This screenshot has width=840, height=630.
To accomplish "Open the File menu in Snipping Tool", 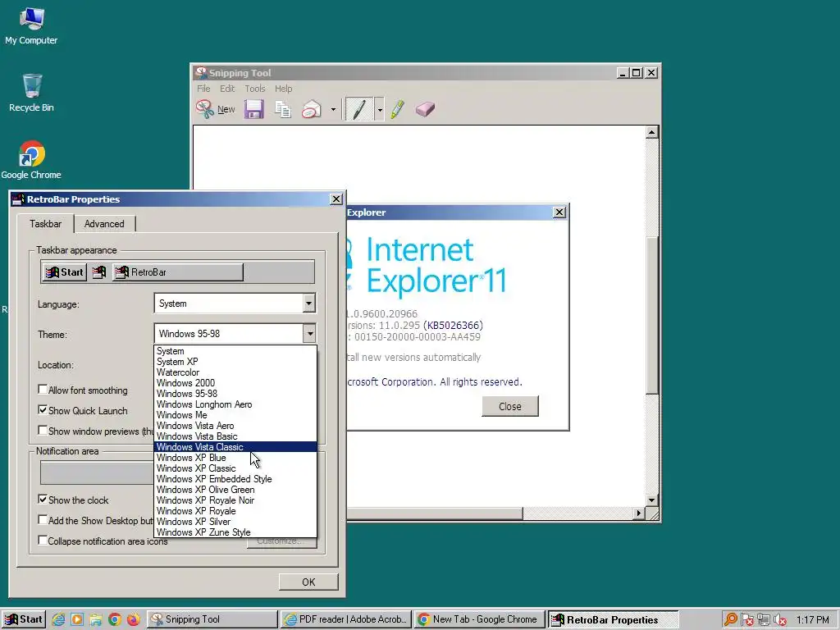I will point(203,89).
